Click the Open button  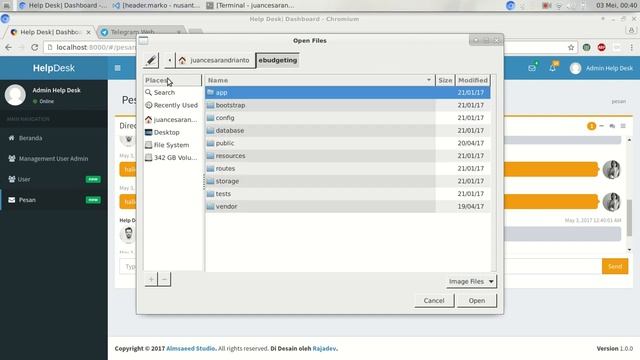[x=477, y=301]
